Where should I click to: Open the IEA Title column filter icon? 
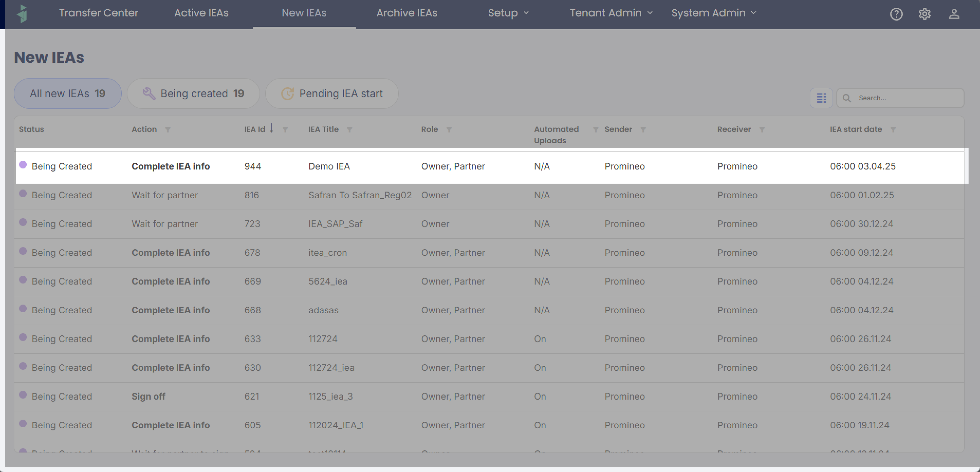[350, 130]
